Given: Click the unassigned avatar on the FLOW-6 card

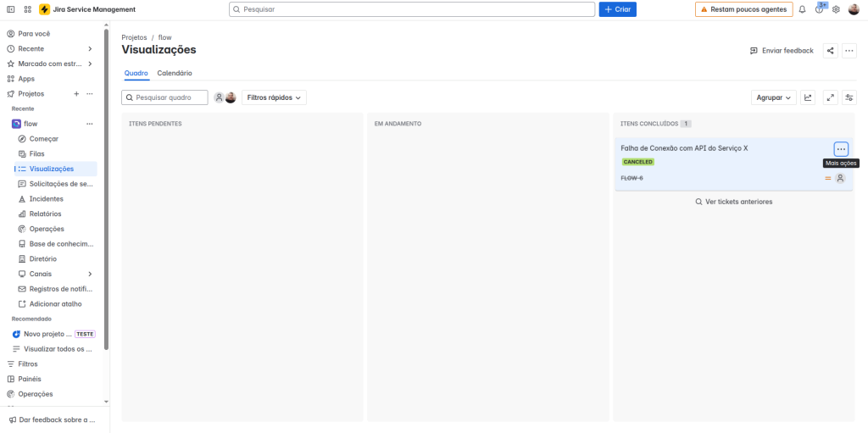Looking at the screenshot, I should pyautogui.click(x=840, y=178).
